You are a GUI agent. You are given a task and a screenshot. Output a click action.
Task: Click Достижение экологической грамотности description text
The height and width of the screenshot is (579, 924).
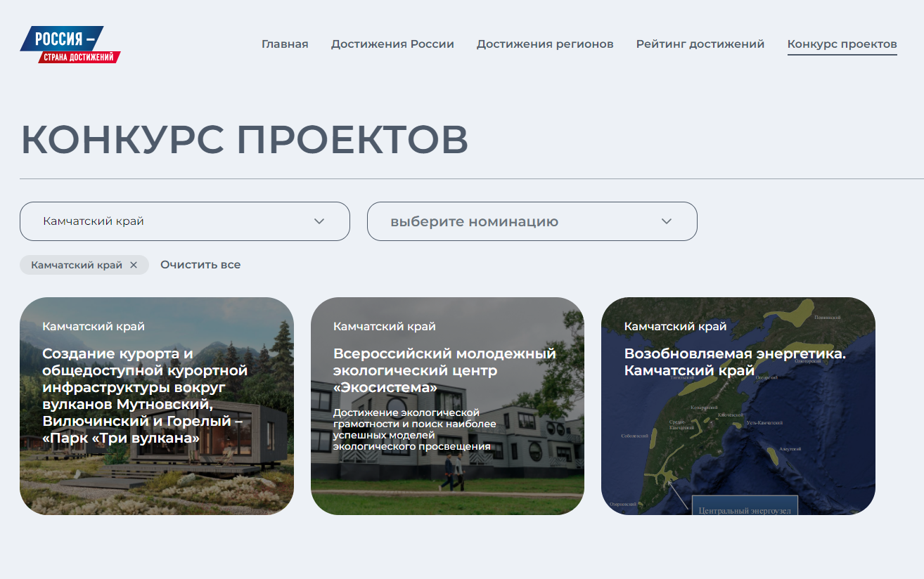pos(415,429)
